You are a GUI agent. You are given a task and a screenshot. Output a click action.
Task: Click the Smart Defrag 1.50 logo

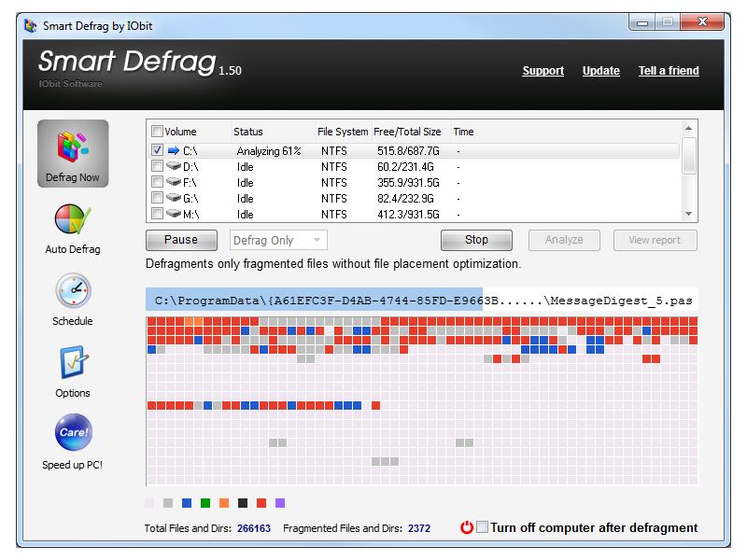click(x=140, y=63)
